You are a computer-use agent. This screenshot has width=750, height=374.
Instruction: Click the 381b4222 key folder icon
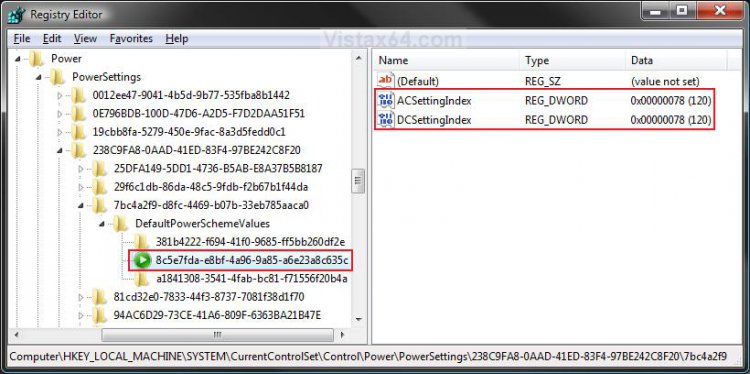tap(141, 242)
